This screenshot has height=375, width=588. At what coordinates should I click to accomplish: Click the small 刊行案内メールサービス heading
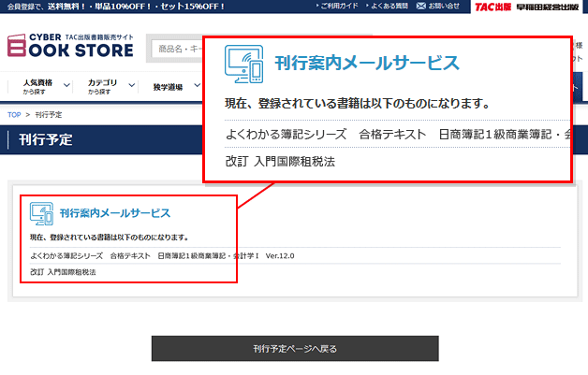(115, 213)
